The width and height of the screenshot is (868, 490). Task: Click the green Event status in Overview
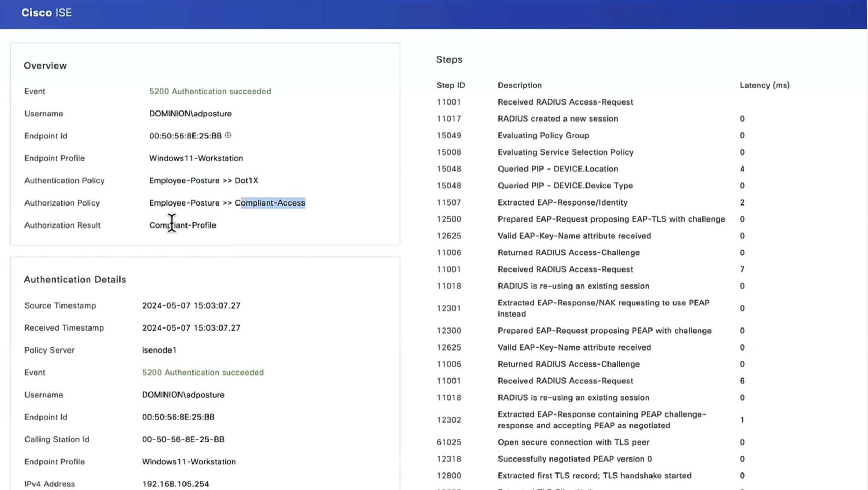210,91
